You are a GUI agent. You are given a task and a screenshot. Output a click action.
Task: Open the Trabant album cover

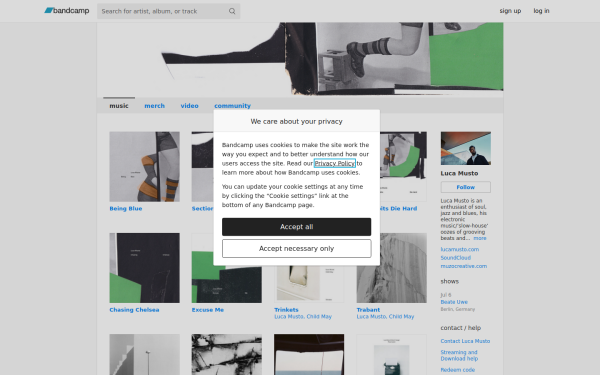click(391, 268)
